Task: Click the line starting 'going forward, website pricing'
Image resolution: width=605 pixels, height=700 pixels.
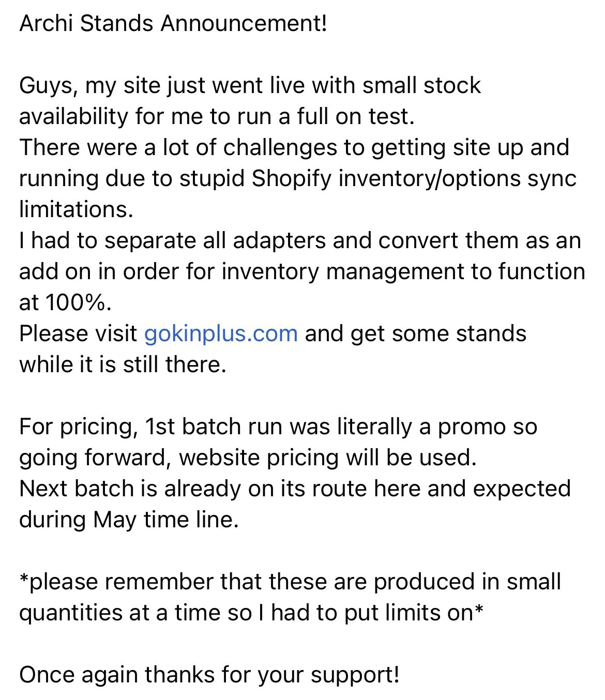Action: [248, 458]
